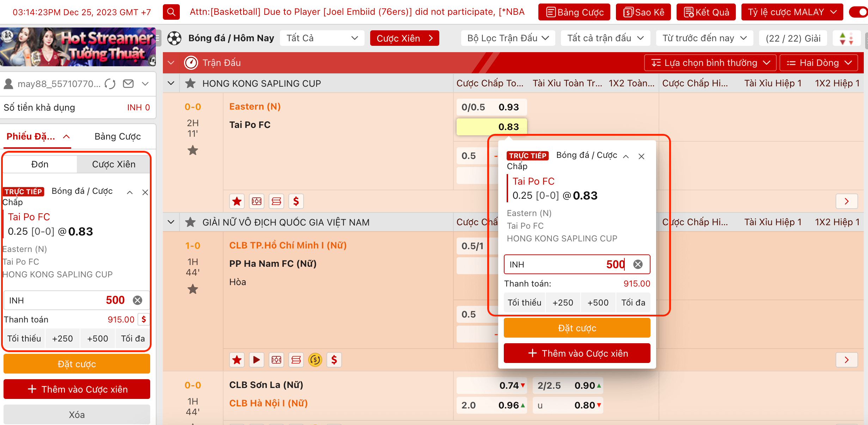The width and height of the screenshot is (868, 425).
Task: Open field view icon under Eastern match
Action: pos(257,201)
